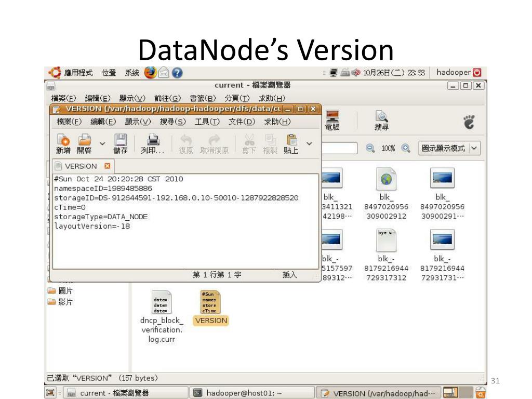Click the layoutVersion=-18 line in editor

(92, 227)
